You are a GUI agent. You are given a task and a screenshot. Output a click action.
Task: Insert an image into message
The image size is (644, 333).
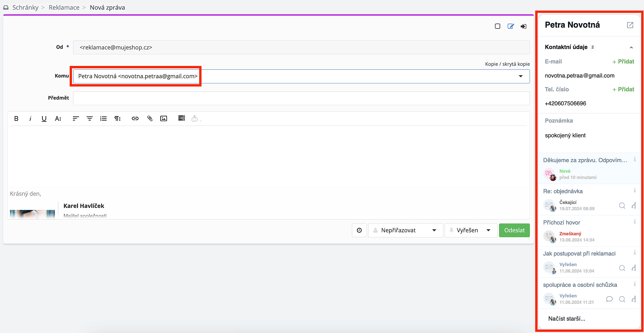point(164,119)
